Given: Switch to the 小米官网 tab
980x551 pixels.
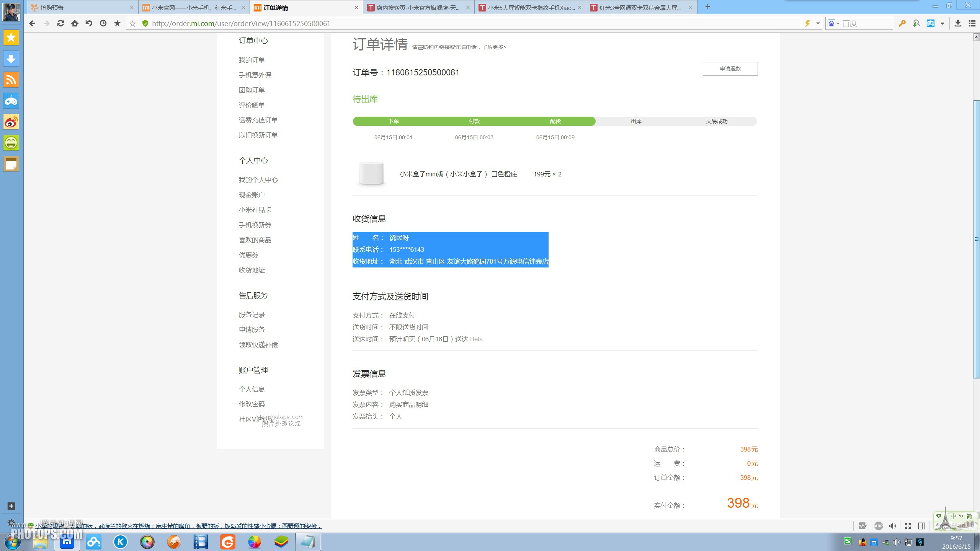Looking at the screenshot, I should [x=194, y=7].
